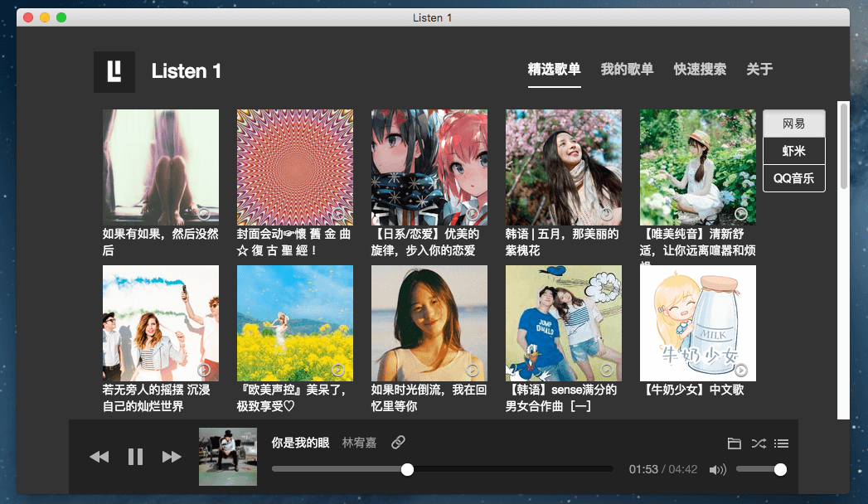Image resolution: width=868 pixels, height=504 pixels.
Task: Click the Listen 1 logo icon
Action: [114, 71]
